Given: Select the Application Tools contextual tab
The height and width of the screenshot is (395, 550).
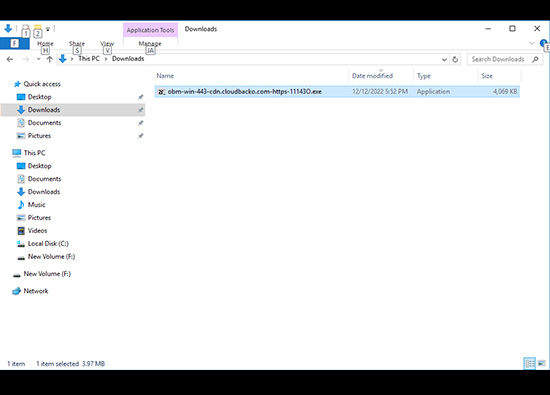Looking at the screenshot, I should click(x=150, y=30).
